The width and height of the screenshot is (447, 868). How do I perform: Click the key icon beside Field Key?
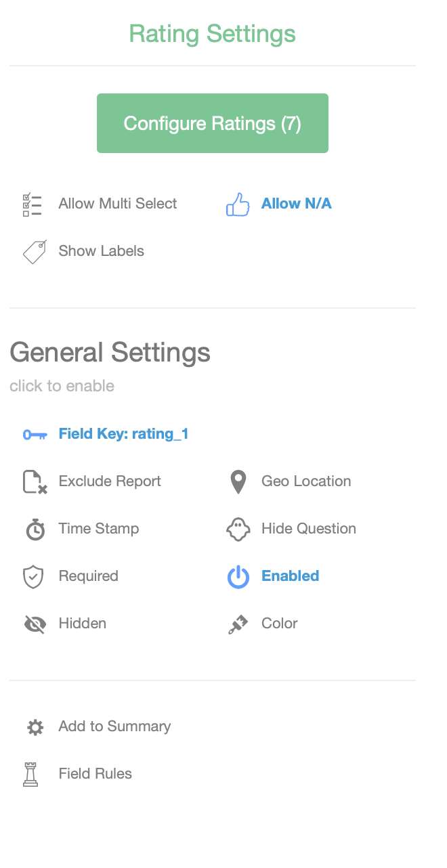coord(35,435)
